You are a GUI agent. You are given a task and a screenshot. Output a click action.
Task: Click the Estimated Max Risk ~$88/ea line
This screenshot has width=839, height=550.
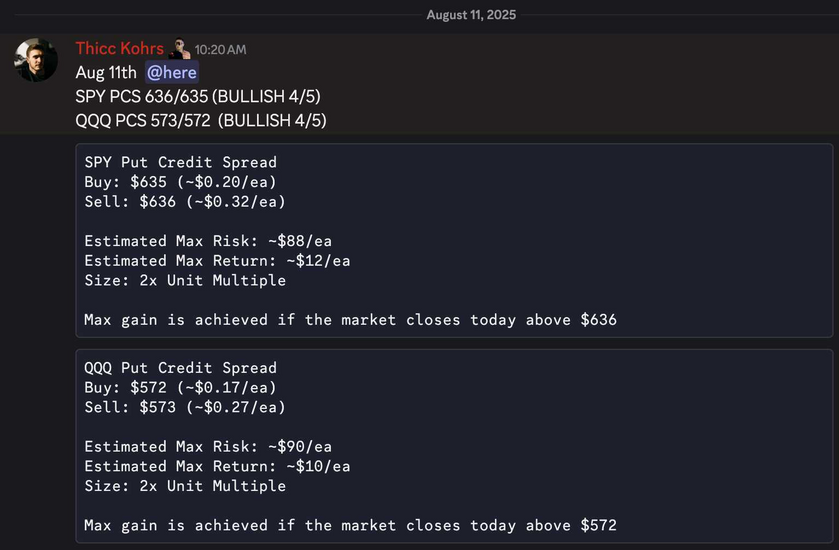(208, 241)
